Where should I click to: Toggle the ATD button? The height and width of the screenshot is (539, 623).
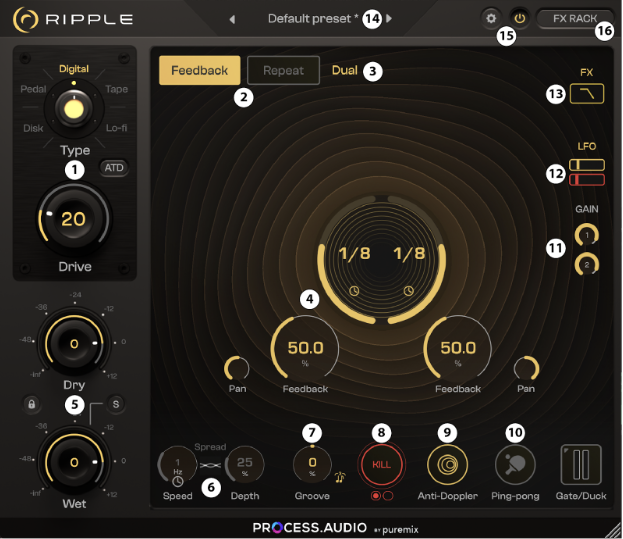(x=114, y=168)
